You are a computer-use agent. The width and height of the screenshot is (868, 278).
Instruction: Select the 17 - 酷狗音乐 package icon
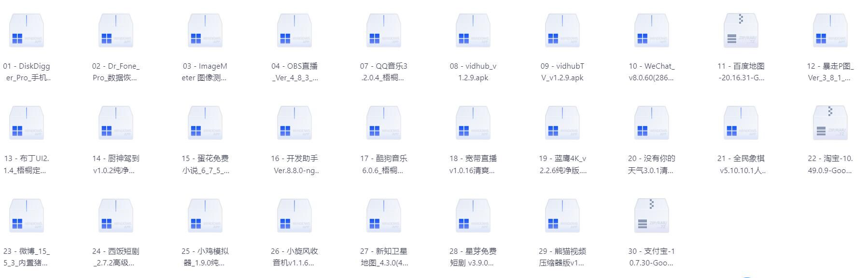click(384, 123)
